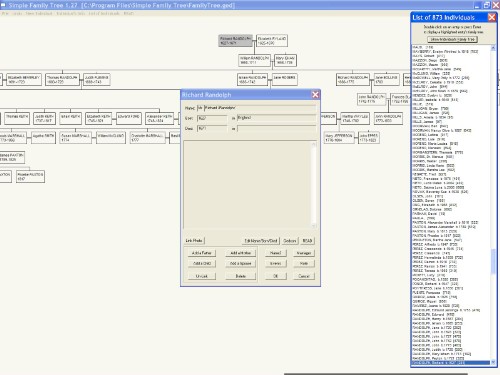Image resolution: width=500 pixels, height=375 pixels.
Task: Select the John EPPES tree box
Action: [x=369, y=138]
